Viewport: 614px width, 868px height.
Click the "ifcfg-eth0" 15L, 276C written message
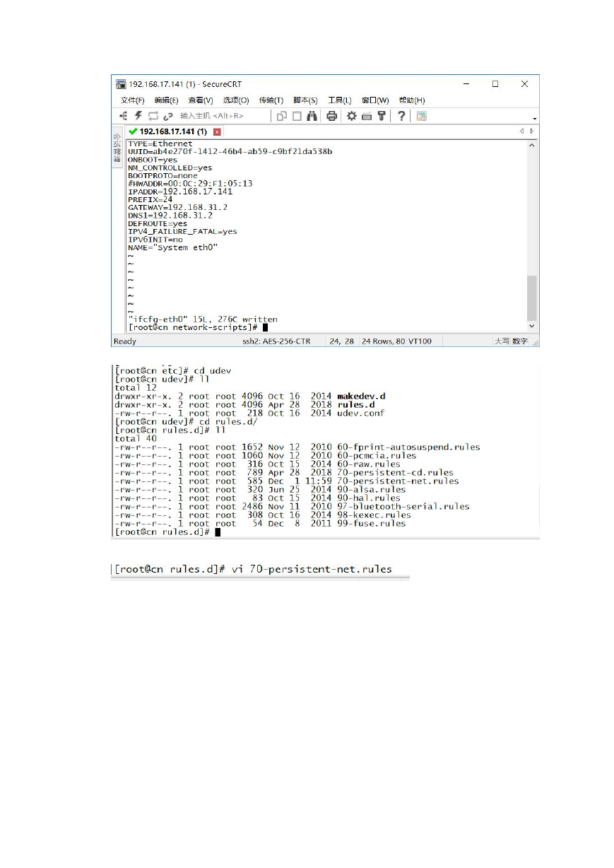click(x=203, y=319)
